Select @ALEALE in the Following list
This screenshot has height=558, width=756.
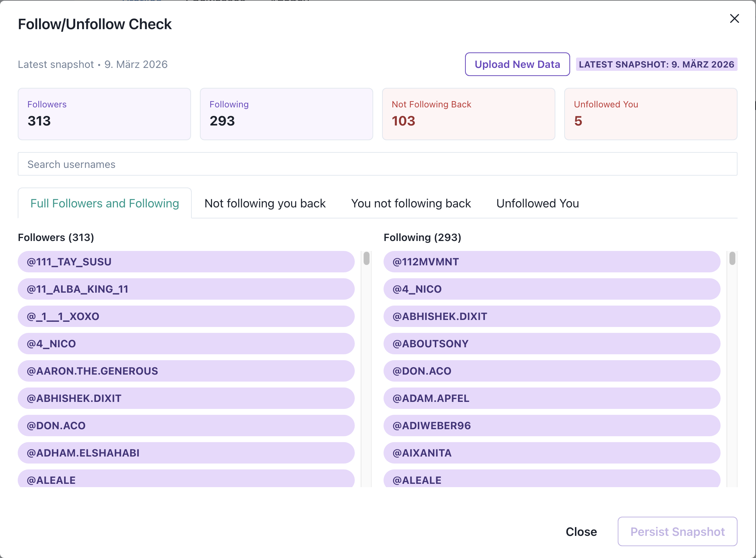coord(552,478)
